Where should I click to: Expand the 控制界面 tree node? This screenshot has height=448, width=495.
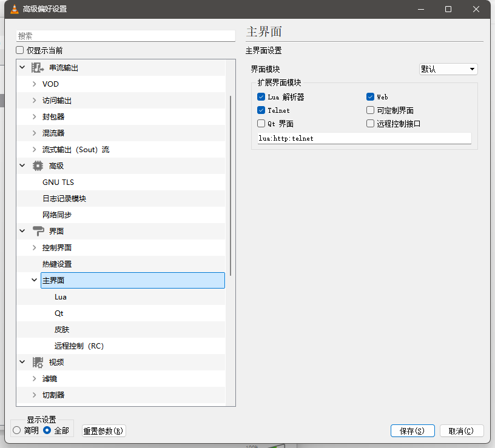coord(35,248)
